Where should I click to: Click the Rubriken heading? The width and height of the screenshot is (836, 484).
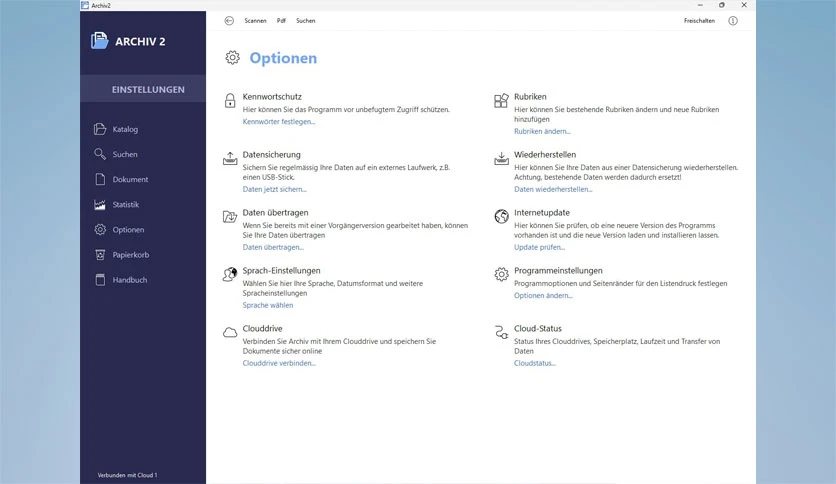pos(530,96)
